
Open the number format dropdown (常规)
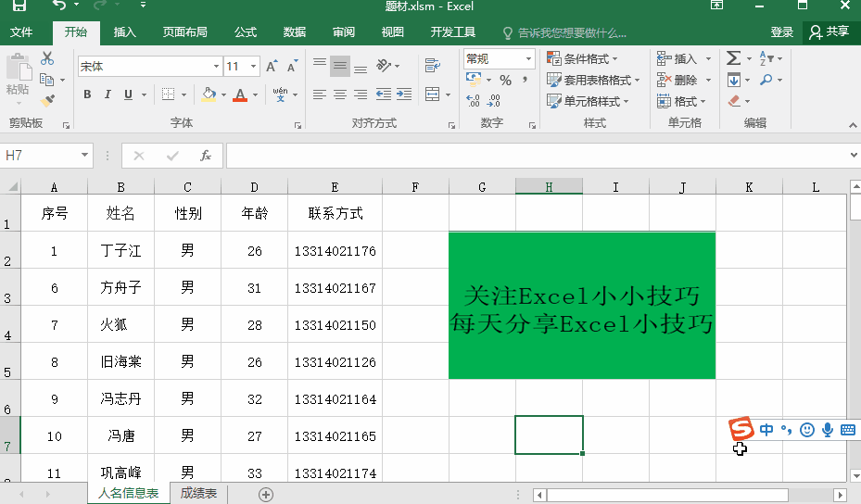528,58
